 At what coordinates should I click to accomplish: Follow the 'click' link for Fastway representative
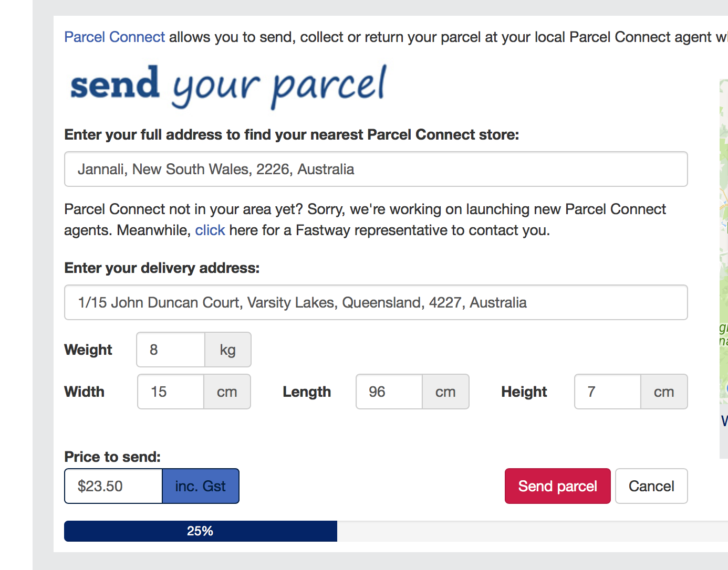(x=210, y=230)
